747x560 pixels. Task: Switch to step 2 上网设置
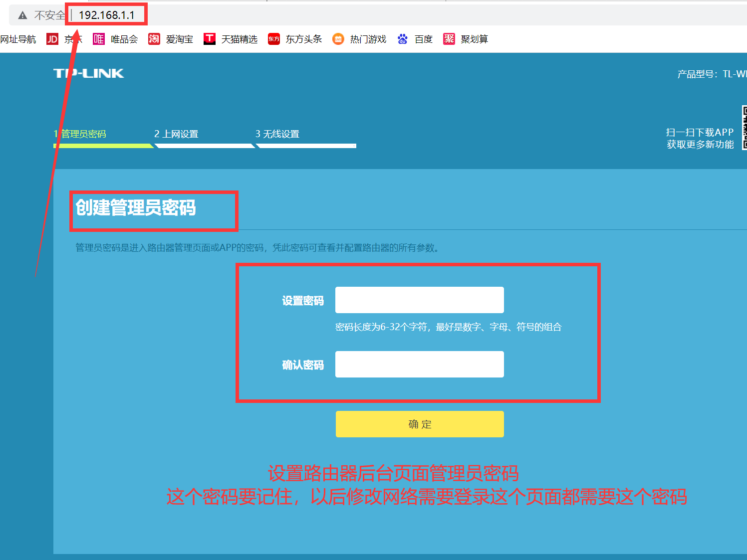177,134
